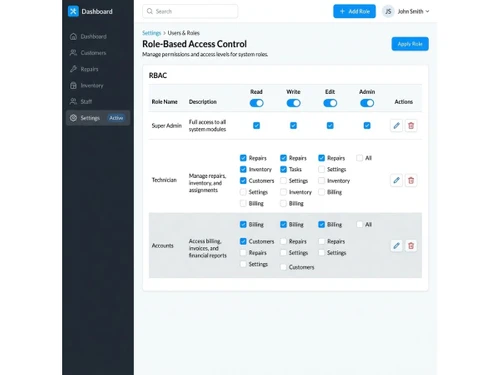This screenshot has width=500, height=375.
Task: Uncheck Accounts Read Customers checkbox
Action: point(243,241)
